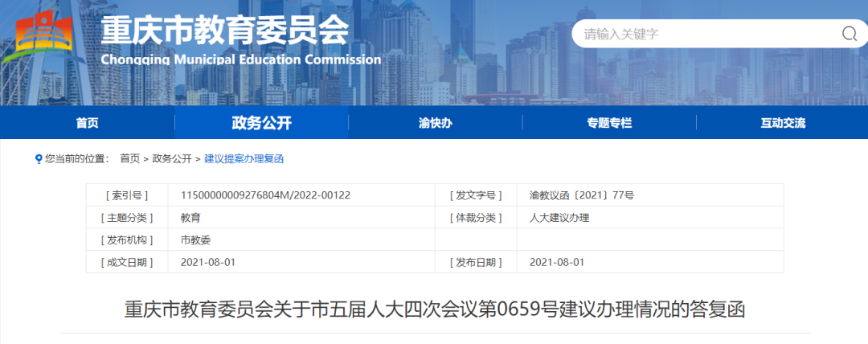Click the Chongqing Municipal Education Commission subtitle
Screen dimensions: 868x344
241,59
